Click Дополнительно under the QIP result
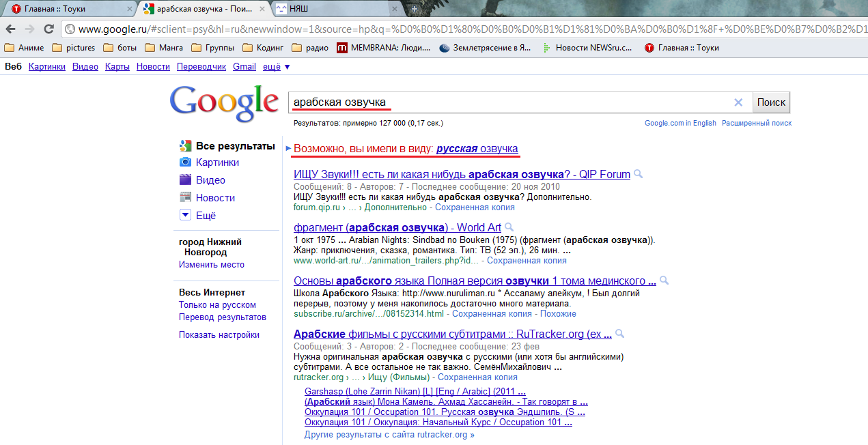Viewport: 868px width, 445px height. tap(395, 207)
